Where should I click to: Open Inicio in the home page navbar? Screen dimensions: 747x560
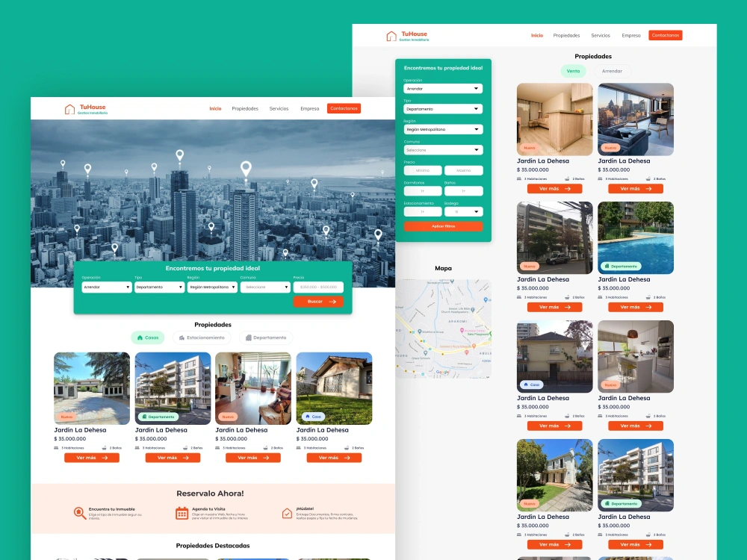(x=215, y=108)
